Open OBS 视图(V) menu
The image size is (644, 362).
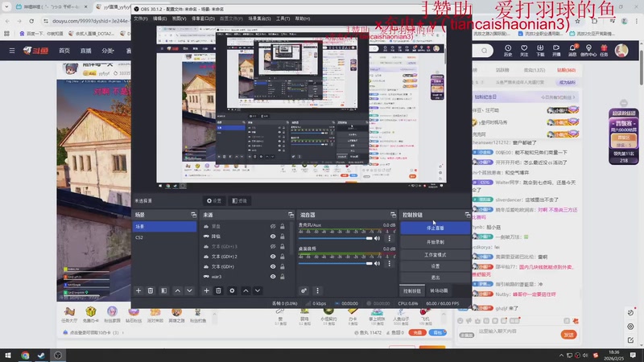[x=179, y=19]
